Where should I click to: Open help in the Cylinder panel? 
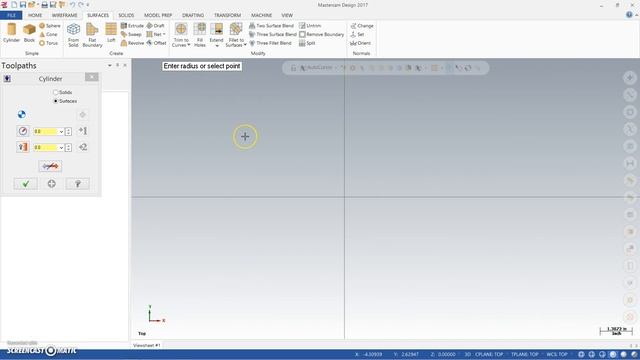coord(78,184)
